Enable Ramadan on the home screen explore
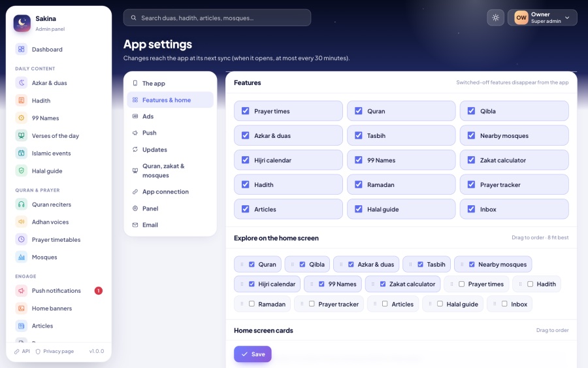 click(252, 304)
